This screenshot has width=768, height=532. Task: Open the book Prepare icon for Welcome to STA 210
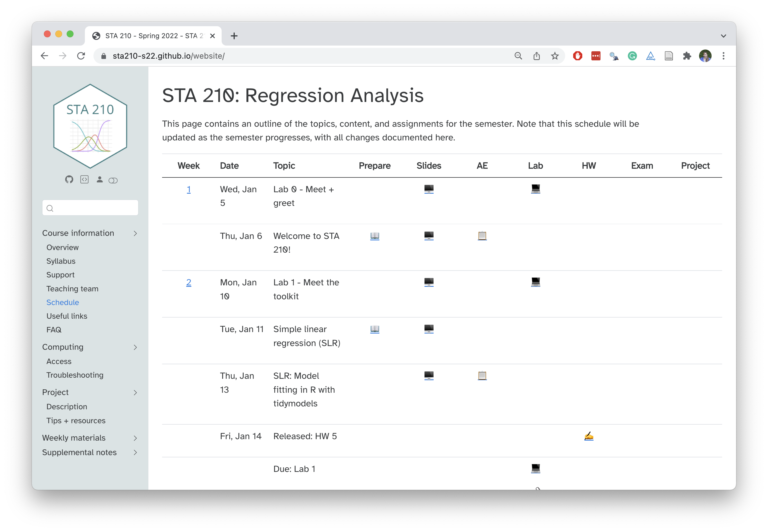coord(375,236)
